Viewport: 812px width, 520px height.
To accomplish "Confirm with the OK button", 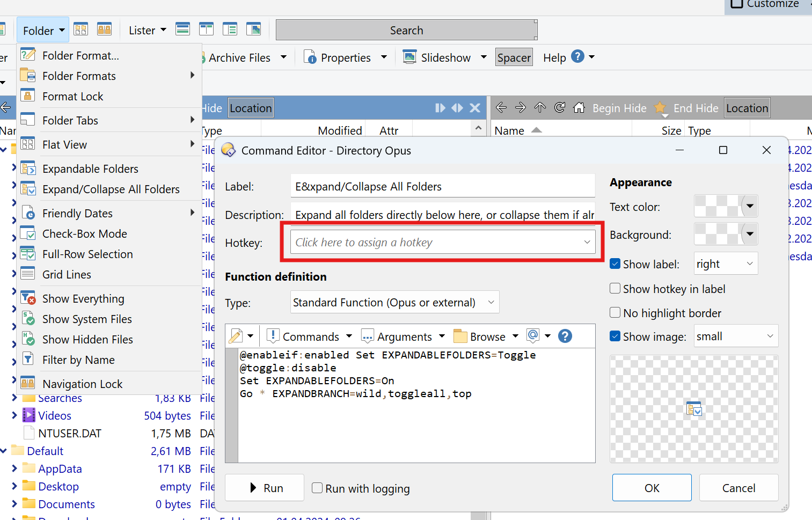I will point(652,488).
